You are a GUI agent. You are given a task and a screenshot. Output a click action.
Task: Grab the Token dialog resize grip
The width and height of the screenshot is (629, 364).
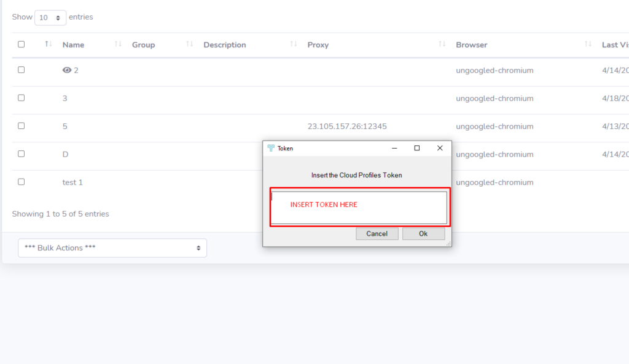click(448, 243)
